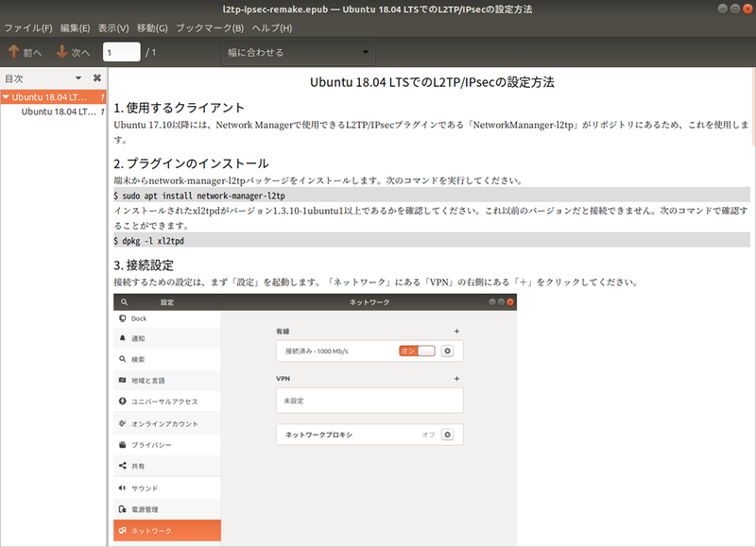Click the gear icon in ネットワークプロキシ row

(x=447, y=435)
